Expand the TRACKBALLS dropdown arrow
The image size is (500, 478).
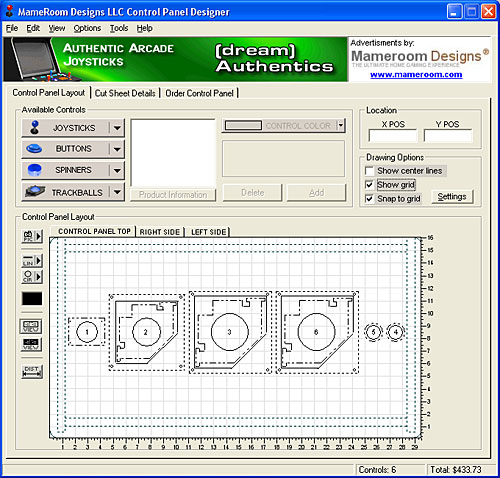[117, 192]
